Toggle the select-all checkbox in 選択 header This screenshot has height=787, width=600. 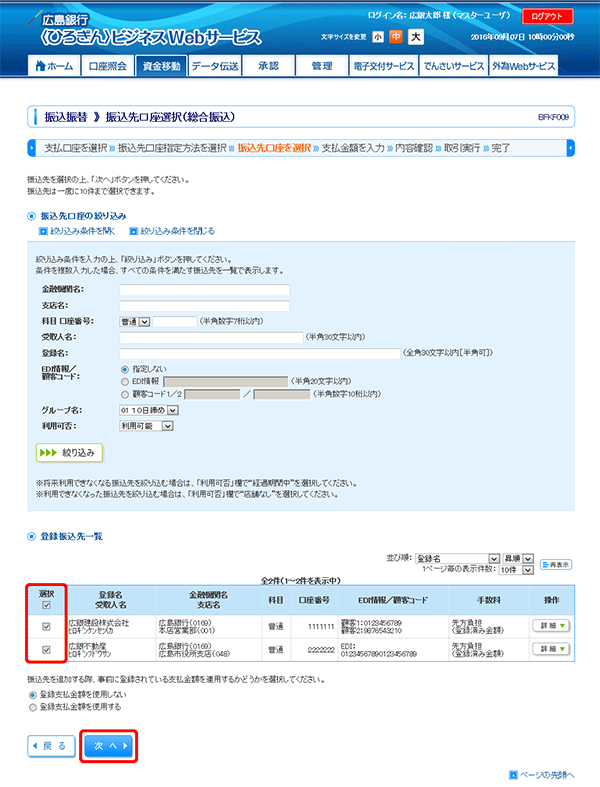[46, 605]
